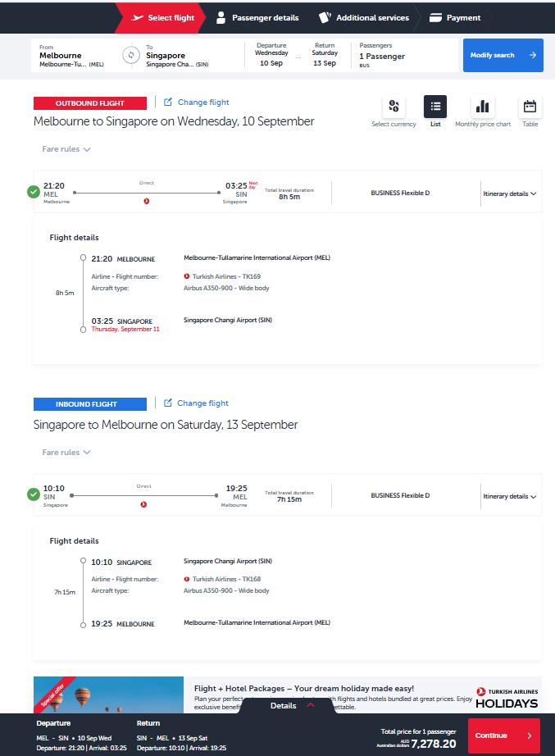Expand inbound Fare rules dropdown
This screenshot has width=555, height=756.
coord(66,453)
